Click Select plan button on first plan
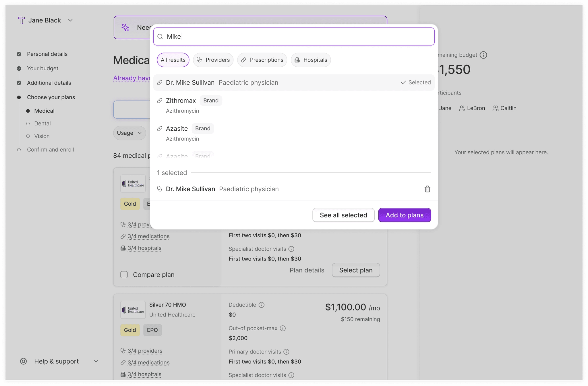The width and height of the screenshot is (588, 386). pos(356,270)
